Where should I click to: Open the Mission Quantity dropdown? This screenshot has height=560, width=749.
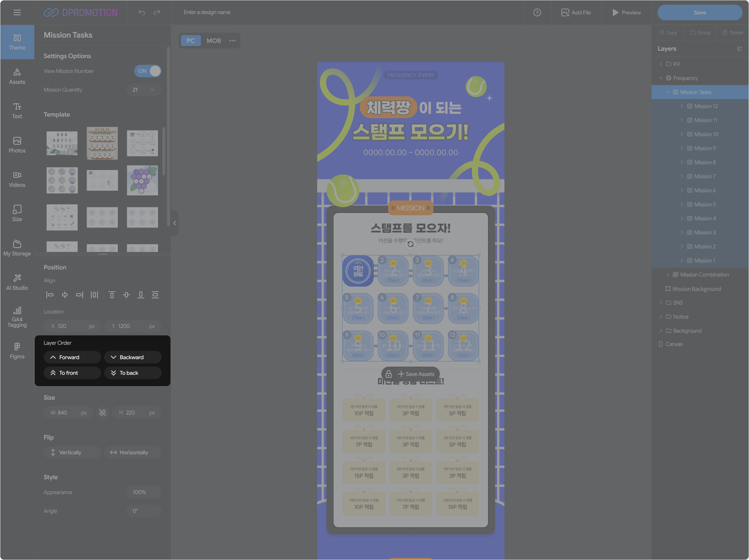[144, 90]
